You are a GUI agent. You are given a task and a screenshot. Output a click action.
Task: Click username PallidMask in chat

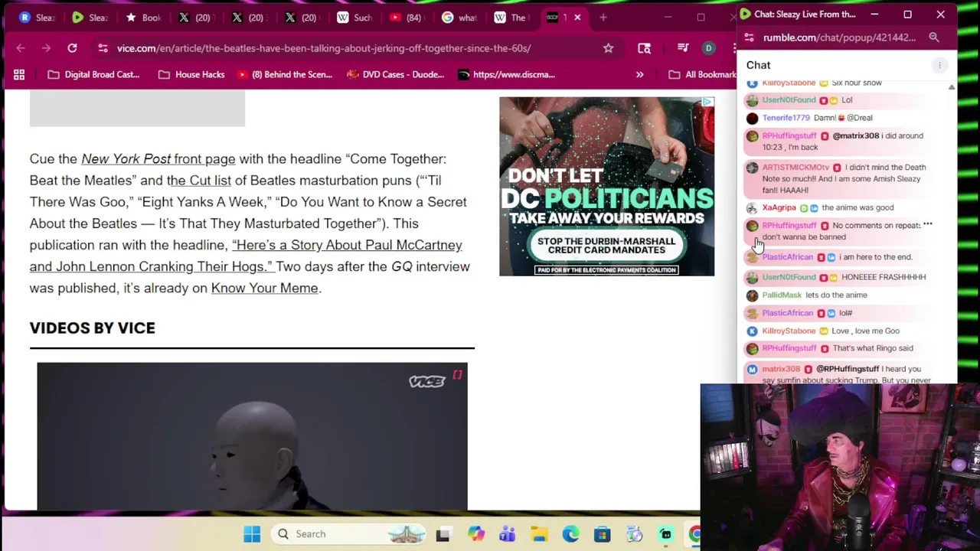782,295
